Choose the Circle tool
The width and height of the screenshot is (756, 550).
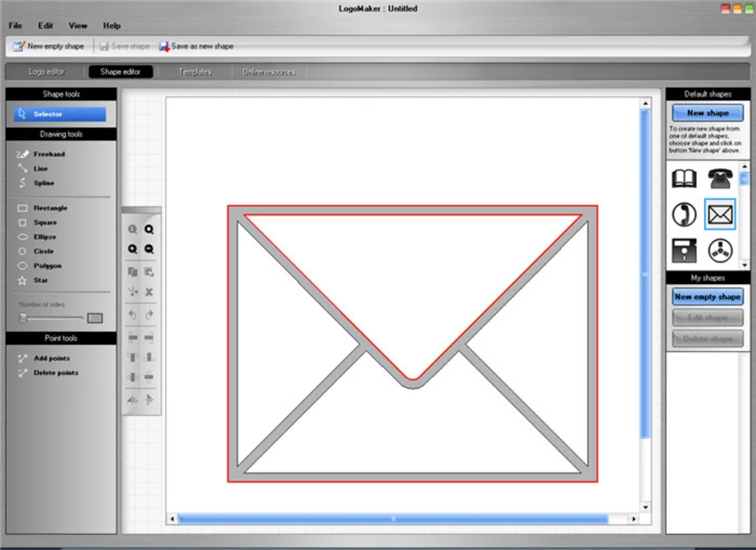click(36, 251)
